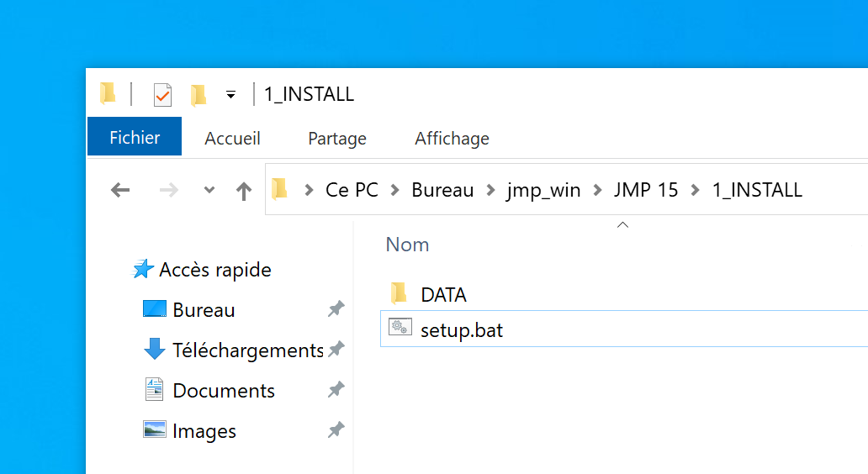Screen dimensions: 868x474
Task: Click the New folder icon in title bar
Action: coord(198,95)
